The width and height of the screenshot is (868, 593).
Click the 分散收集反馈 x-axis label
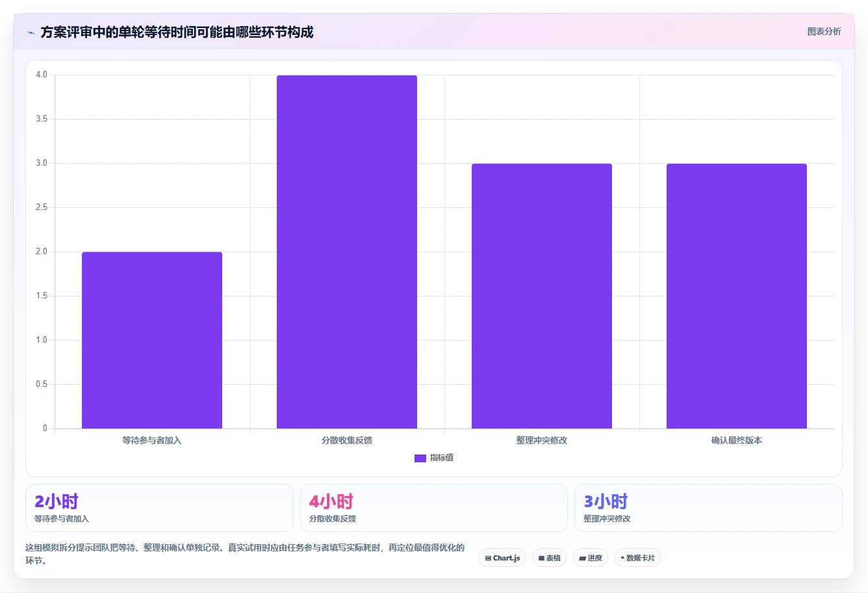(x=347, y=440)
